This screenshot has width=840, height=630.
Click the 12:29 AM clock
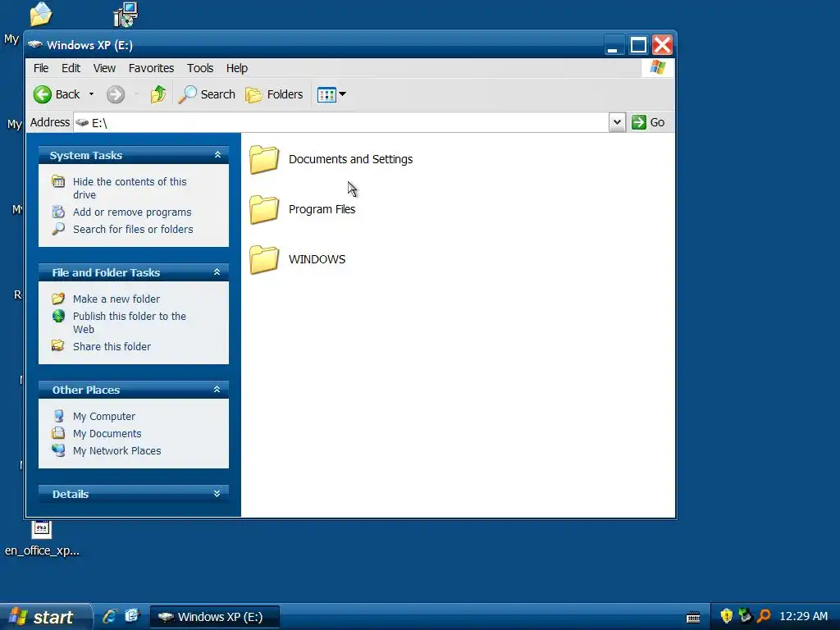(804, 616)
